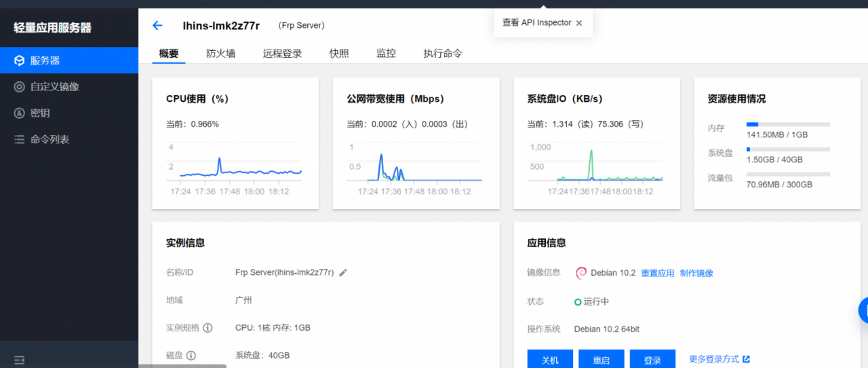Open the blue floating support button
Image resolution: width=868 pixels, height=368 pixels.
tap(863, 310)
